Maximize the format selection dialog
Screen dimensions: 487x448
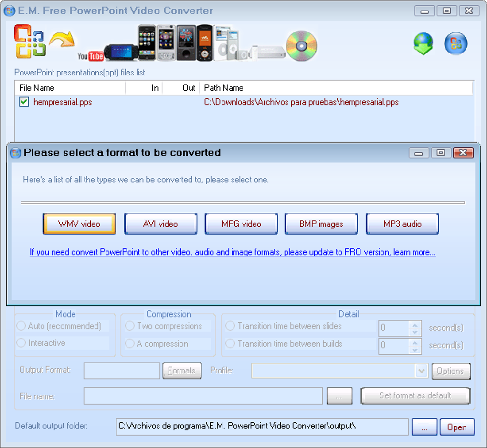(440, 152)
